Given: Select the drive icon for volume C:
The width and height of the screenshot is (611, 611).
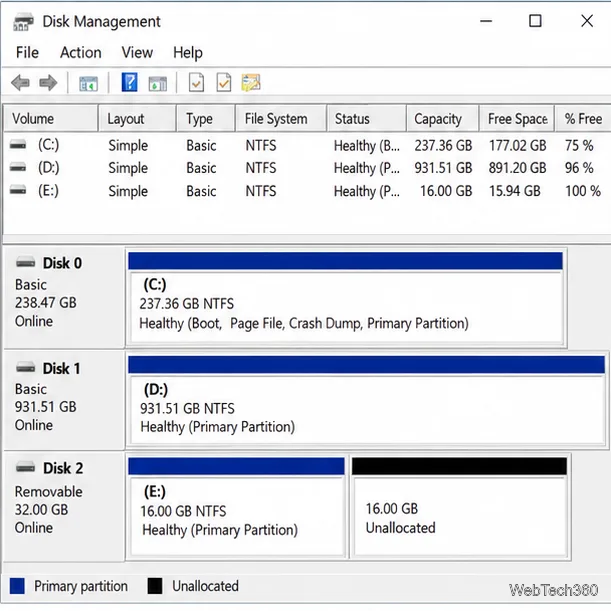Looking at the screenshot, I should (x=18, y=145).
